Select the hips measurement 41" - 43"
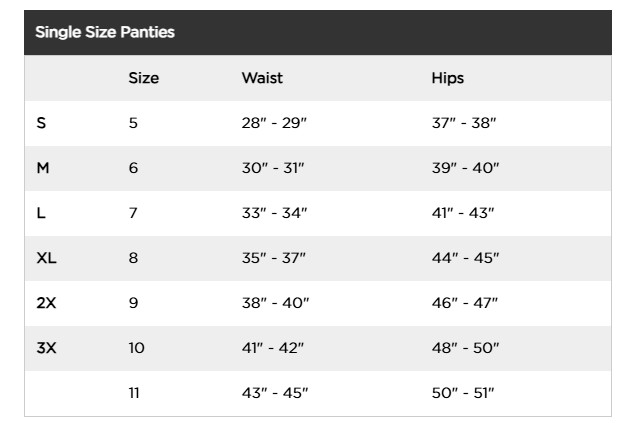This screenshot has height=426, width=625. (x=463, y=213)
